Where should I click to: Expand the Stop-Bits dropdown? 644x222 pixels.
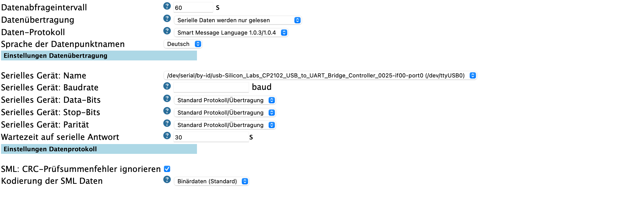pos(225,113)
